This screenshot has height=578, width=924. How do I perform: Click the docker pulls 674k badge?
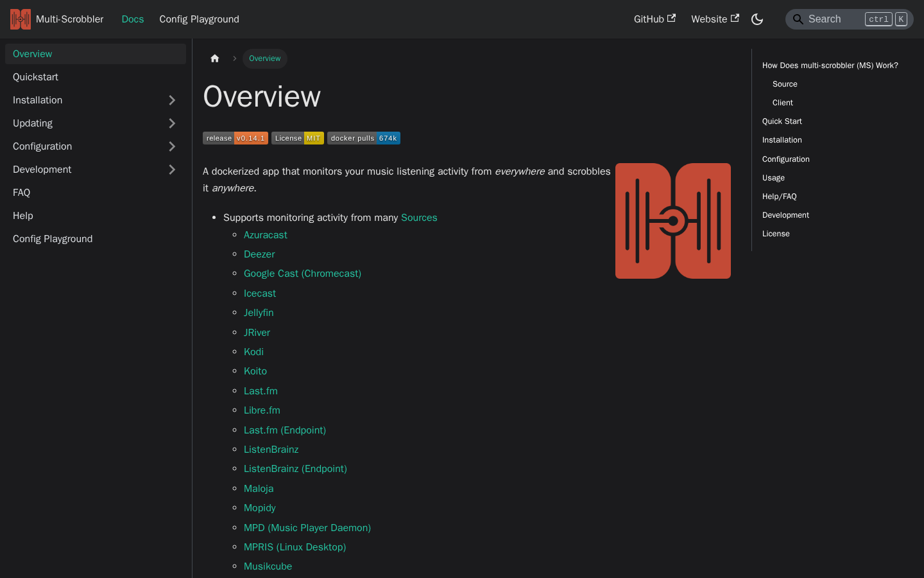point(364,138)
